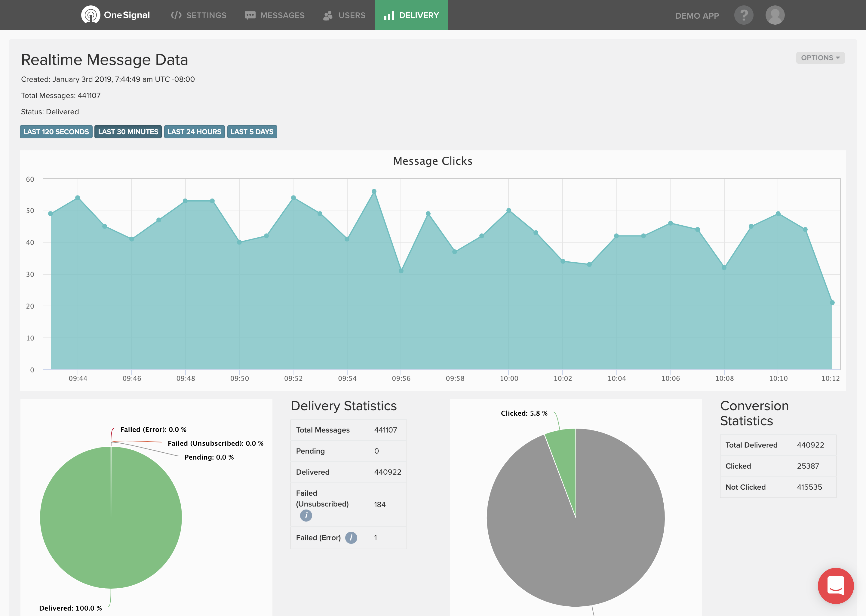Click the last chart point at 10:12
This screenshot has width=866, height=616.
tap(832, 303)
